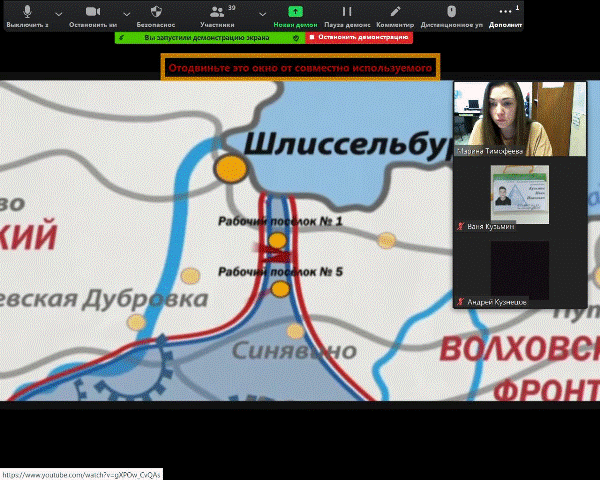Select Андрей Кузнецов's black video tile
The width and height of the screenshot is (600, 480).
(519, 268)
